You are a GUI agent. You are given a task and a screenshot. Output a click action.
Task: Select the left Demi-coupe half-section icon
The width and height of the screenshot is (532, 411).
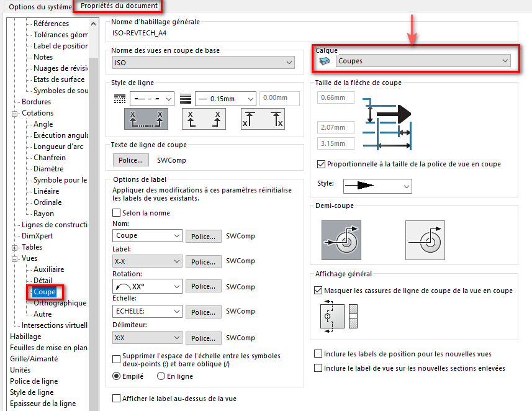tap(340, 239)
